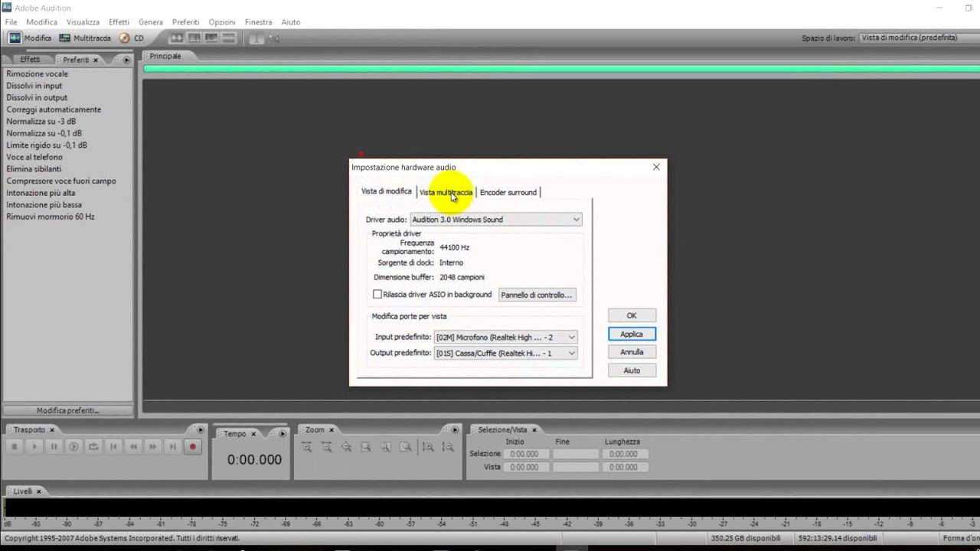980x551 pixels.
Task: Open the Output predefinito dropdown
Action: point(505,354)
